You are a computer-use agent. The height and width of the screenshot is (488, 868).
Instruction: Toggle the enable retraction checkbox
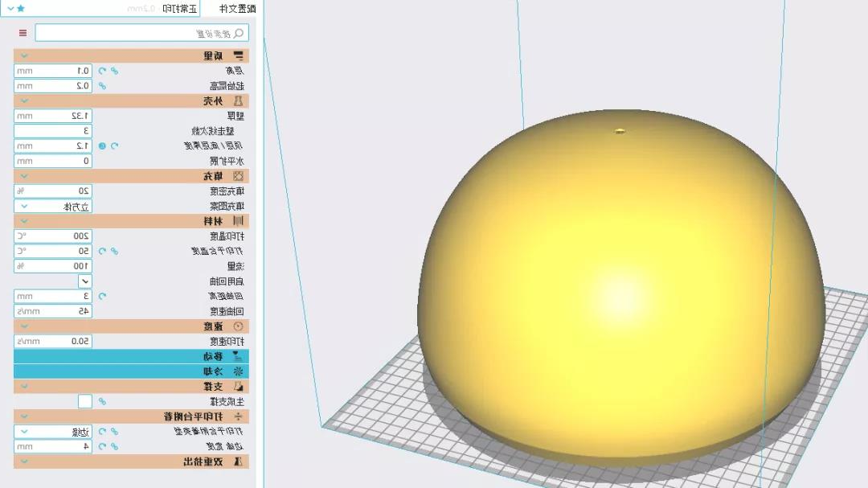pyautogui.click(x=84, y=281)
